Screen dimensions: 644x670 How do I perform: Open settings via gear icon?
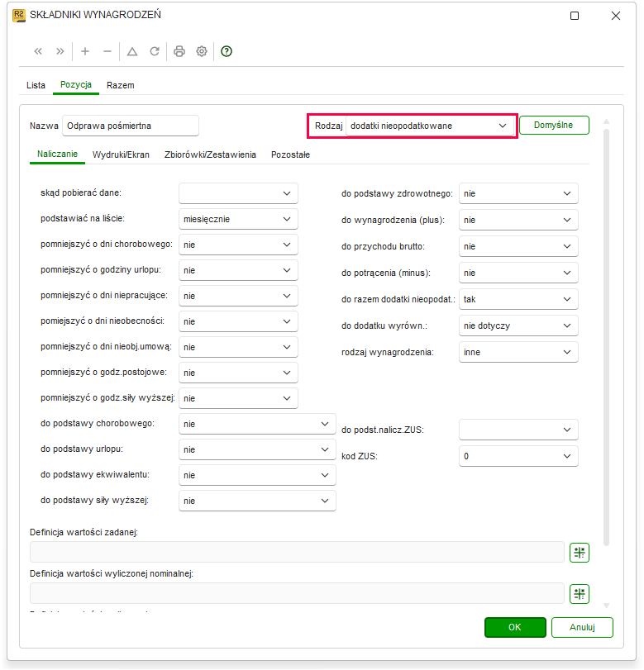202,52
